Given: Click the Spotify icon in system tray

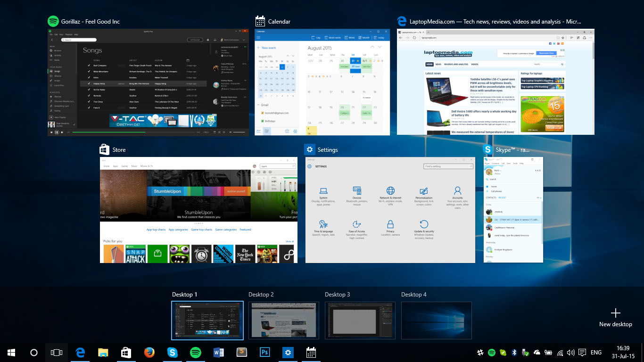Looking at the screenshot, I should coord(492,352).
